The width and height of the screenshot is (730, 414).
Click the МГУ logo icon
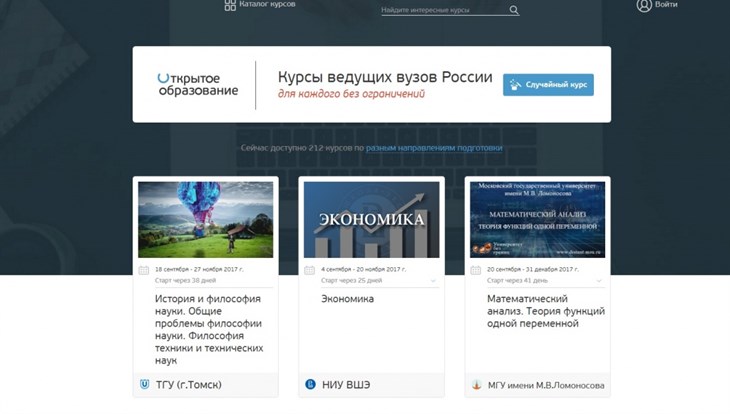coord(476,385)
